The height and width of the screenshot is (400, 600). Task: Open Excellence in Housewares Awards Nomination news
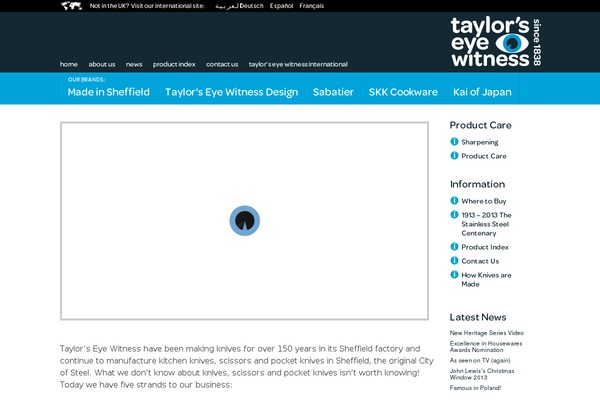point(486,346)
